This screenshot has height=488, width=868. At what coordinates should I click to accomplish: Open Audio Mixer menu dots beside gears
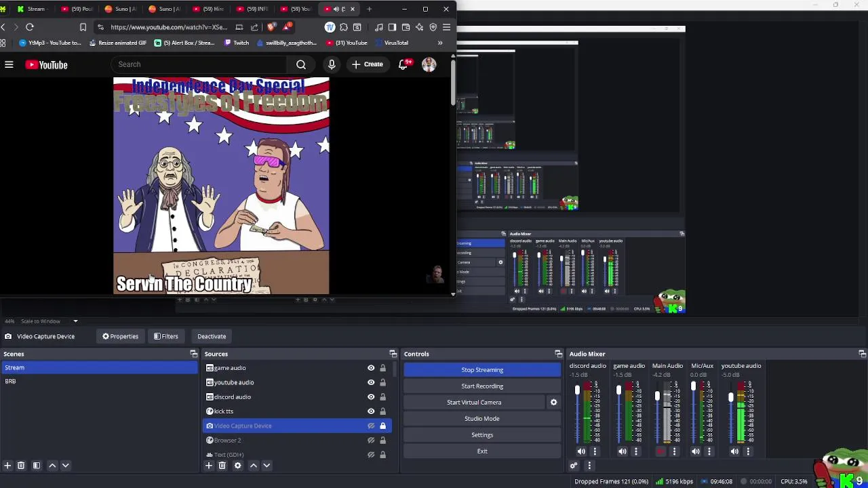(589, 466)
